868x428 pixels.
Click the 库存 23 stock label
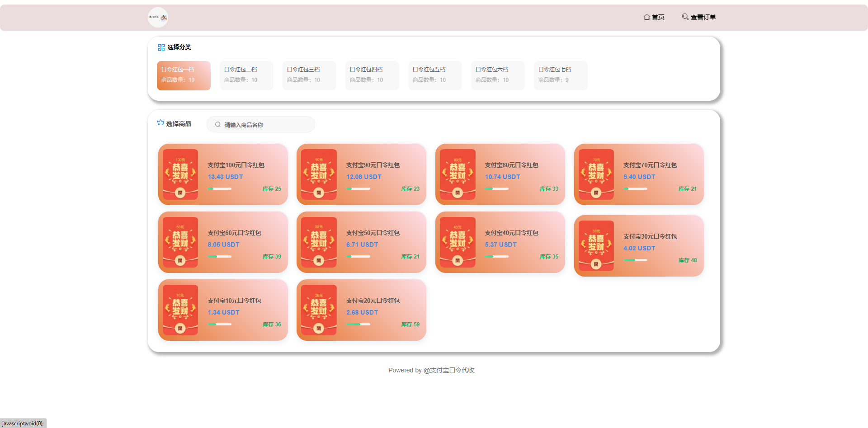410,189
